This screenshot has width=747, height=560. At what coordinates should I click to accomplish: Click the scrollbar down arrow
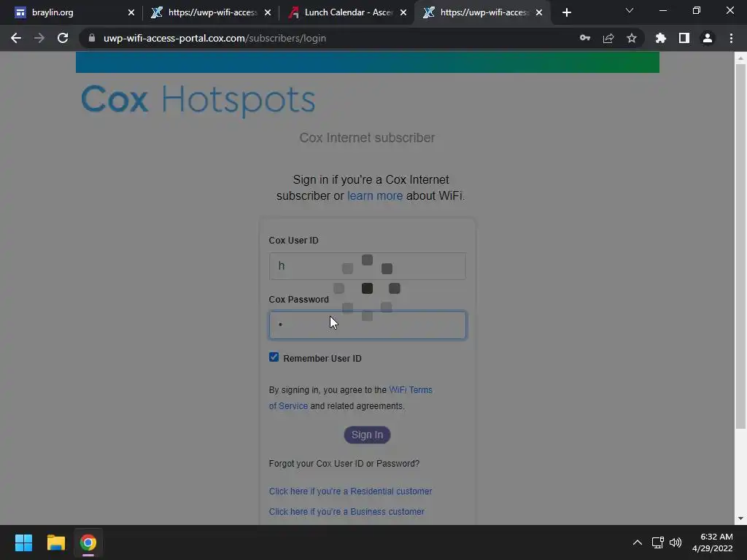740,518
